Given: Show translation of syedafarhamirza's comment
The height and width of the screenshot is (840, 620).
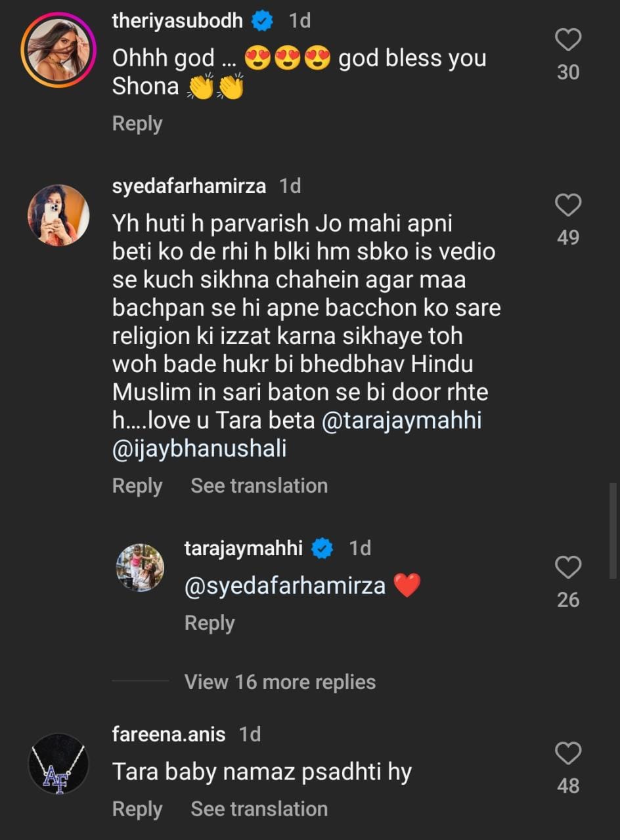Looking at the screenshot, I should [x=259, y=486].
